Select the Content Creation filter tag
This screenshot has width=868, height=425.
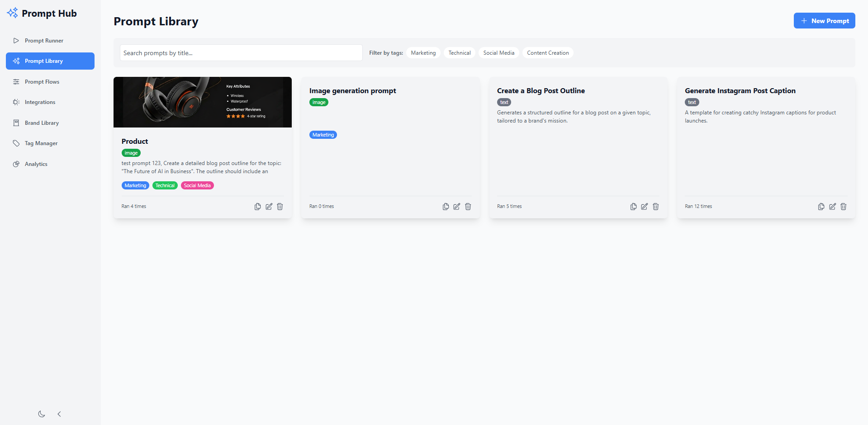pos(547,53)
